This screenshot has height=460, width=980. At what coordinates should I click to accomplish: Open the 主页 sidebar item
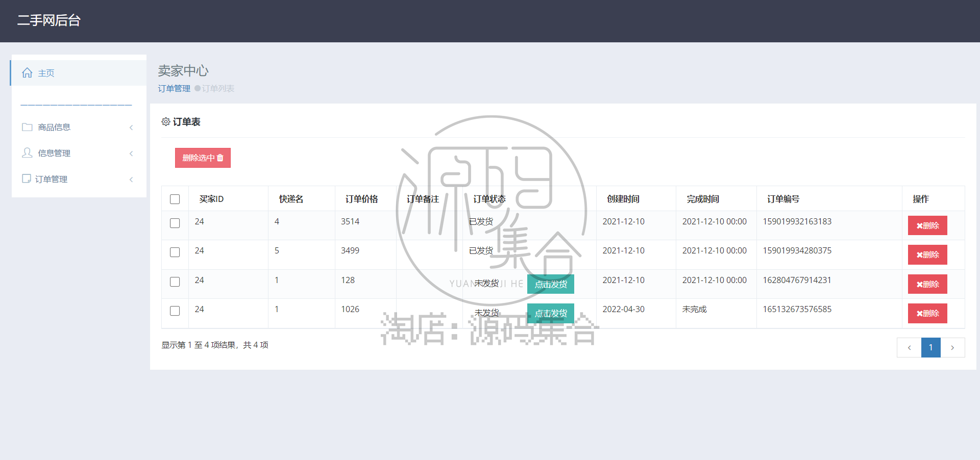click(x=79, y=73)
